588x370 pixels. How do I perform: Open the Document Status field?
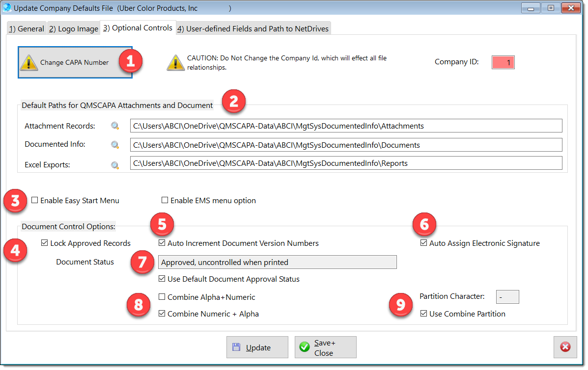(277, 262)
